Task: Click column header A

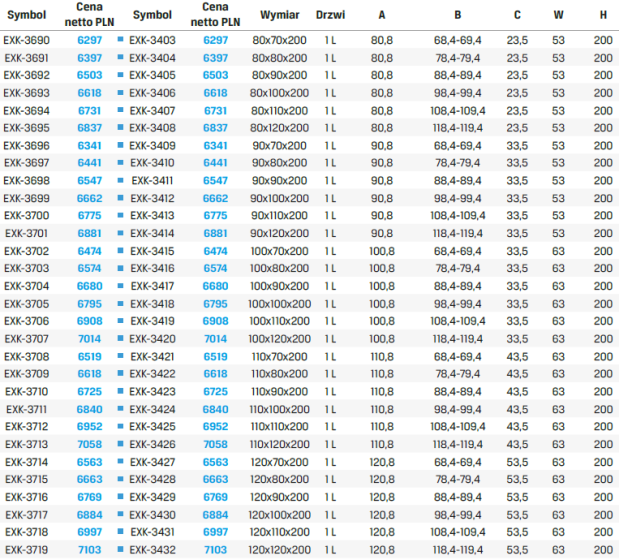Action: click(x=382, y=15)
